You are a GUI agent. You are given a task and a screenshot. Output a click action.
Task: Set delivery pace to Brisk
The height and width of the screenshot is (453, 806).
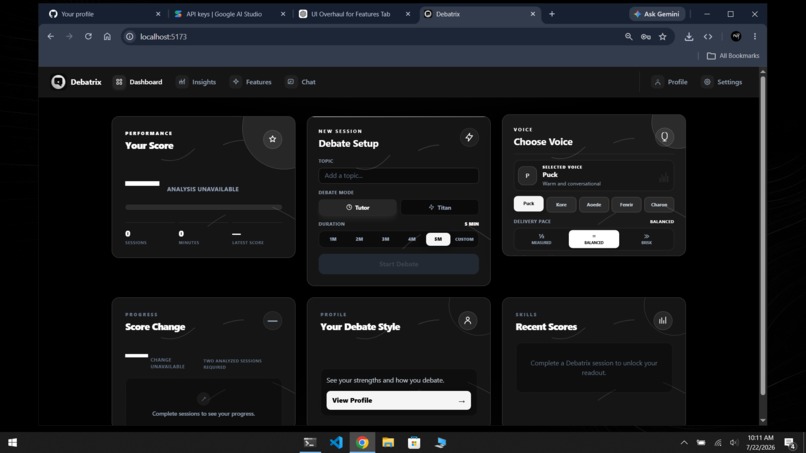(x=646, y=239)
